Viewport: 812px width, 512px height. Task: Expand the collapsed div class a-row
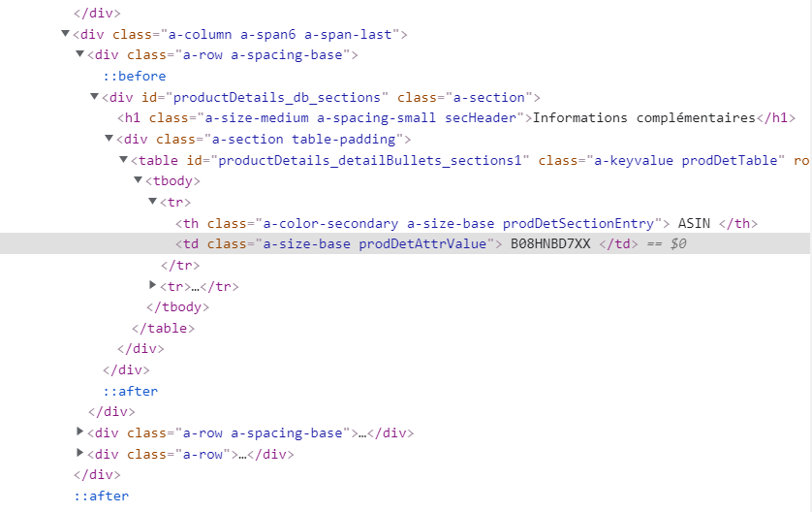pyautogui.click(x=79, y=453)
